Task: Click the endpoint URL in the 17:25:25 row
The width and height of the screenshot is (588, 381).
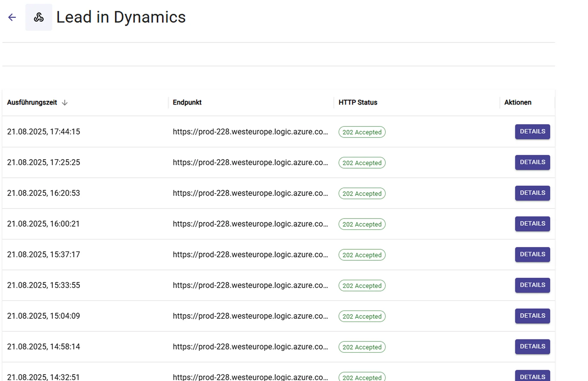Action: tap(250, 163)
